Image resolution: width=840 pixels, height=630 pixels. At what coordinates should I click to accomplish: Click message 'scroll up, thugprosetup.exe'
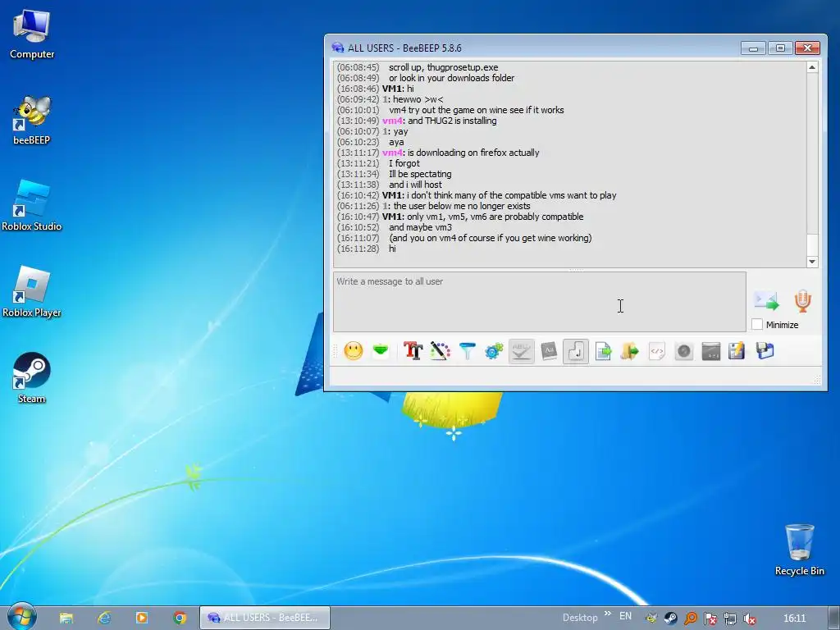click(x=443, y=67)
